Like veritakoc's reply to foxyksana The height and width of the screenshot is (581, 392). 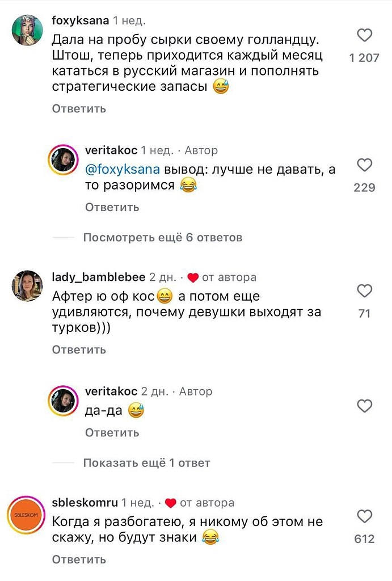[365, 165]
